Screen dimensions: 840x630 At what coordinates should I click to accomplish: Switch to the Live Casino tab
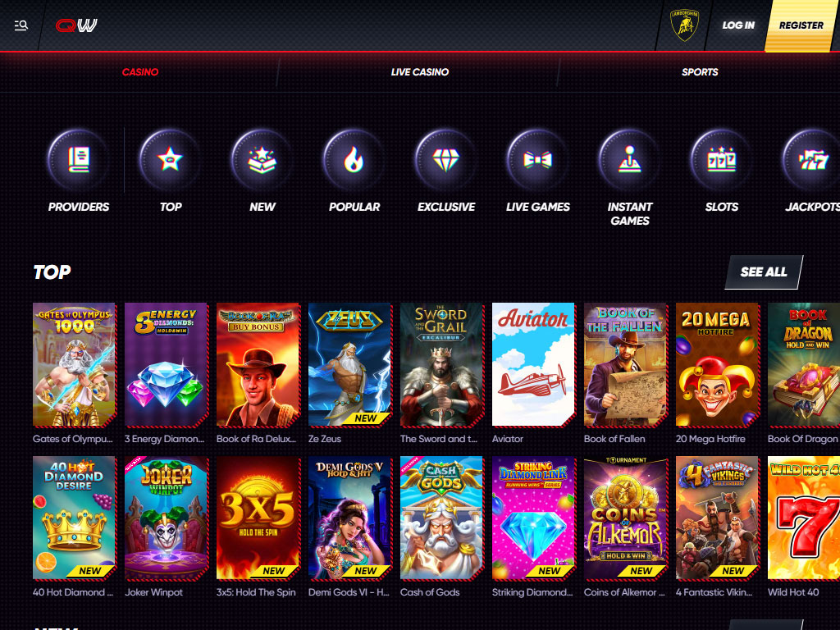[419, 72]
